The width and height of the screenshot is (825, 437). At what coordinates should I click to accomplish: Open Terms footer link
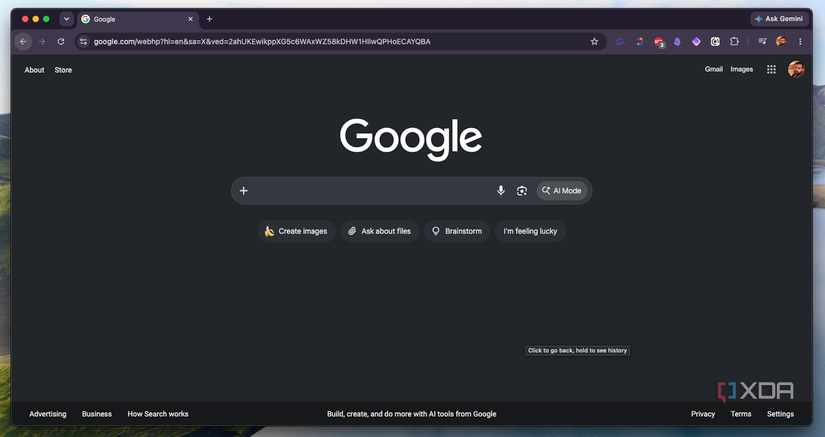tap(741, 414)
